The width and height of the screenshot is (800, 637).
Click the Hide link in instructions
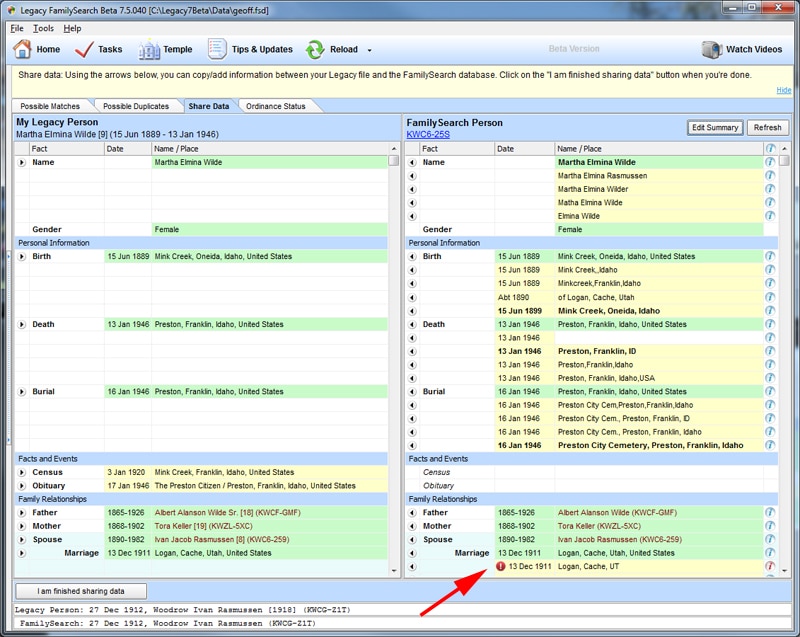click(784, 90)
